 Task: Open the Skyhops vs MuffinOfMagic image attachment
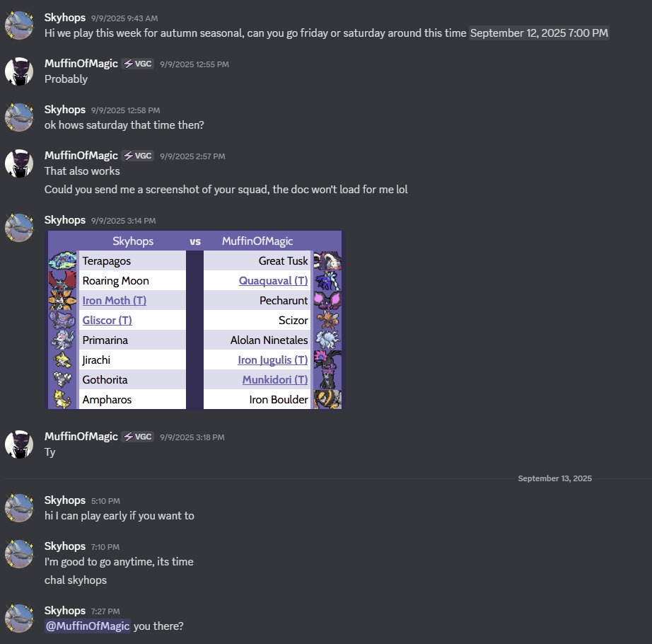[195, 320]
